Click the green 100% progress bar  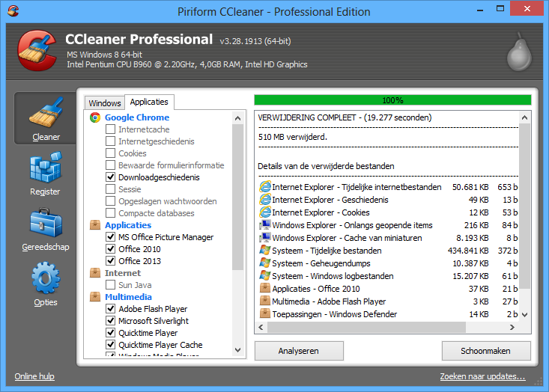tap(392, 100)
